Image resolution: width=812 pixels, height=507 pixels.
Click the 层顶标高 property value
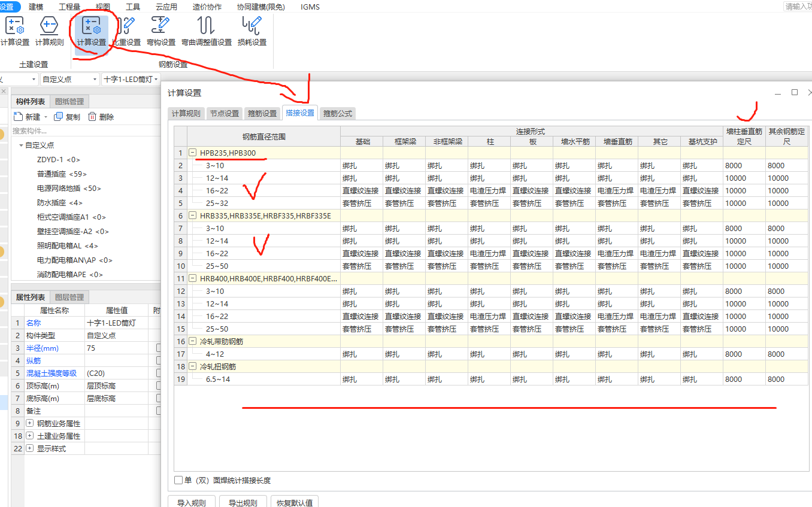(116, 385)
